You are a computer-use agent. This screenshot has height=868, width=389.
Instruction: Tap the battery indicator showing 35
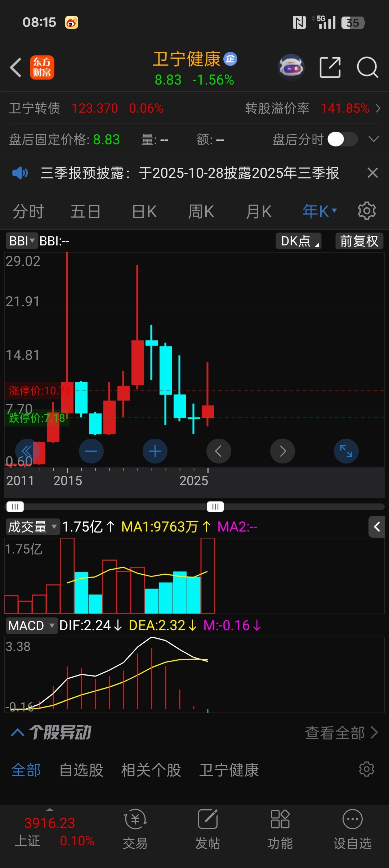[x=353, y=23]
